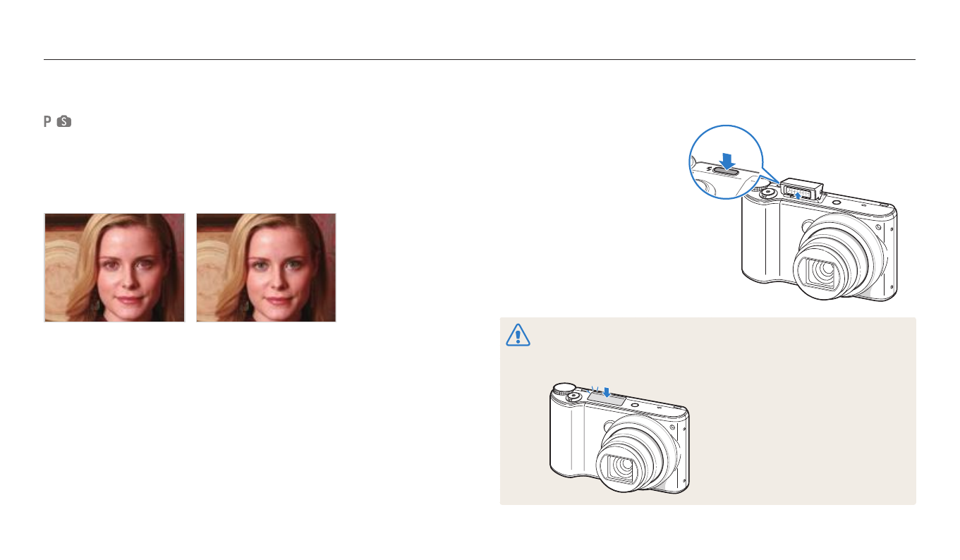960x560 pixels.
Task: Click the flash release button inside the callout
Action: [x=726, y=169]
